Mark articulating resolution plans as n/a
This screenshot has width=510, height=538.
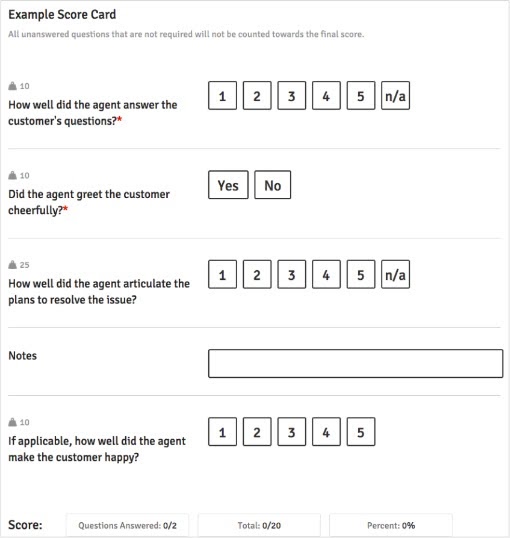coord(395,274)
